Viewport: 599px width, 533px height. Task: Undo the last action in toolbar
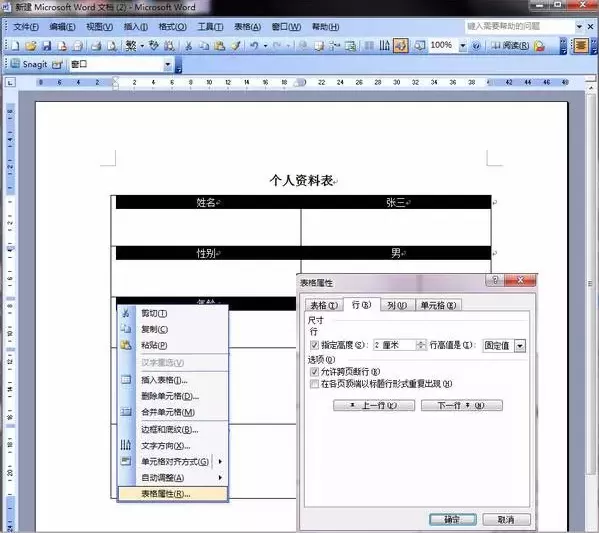pyautogui.click(x=254, y=46)
